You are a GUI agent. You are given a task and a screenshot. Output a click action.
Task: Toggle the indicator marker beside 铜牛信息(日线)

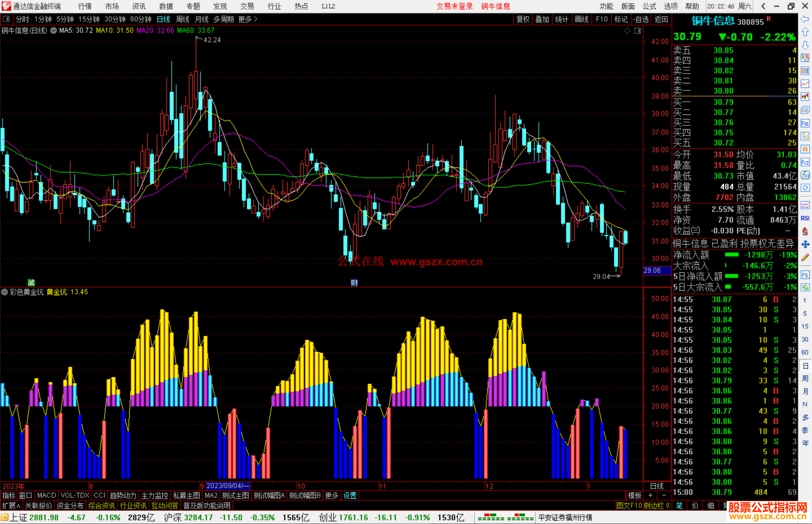click(54, 30)
